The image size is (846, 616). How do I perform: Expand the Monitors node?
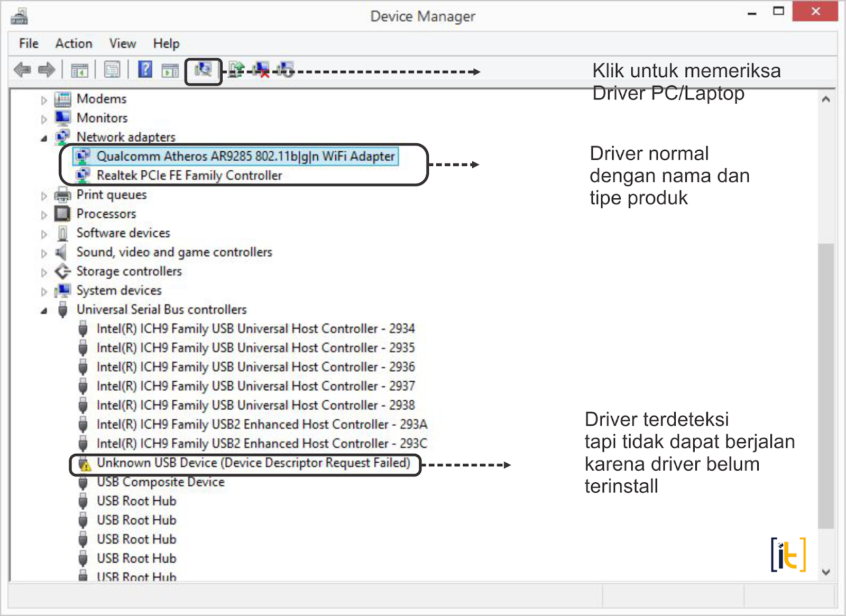[44, 119]
